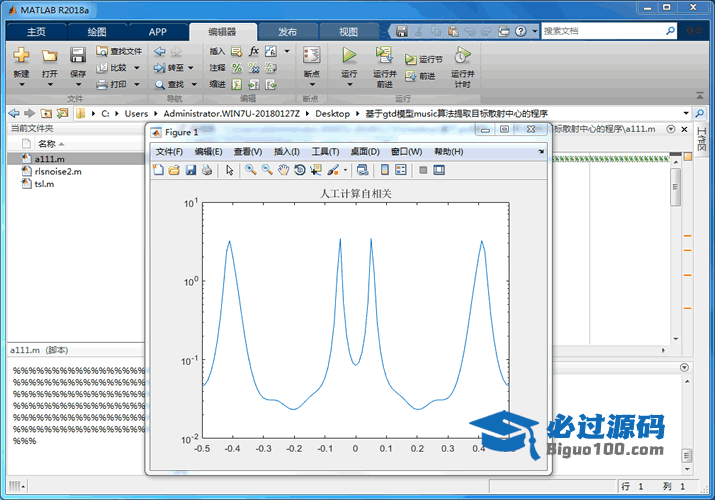The image size is (715, 500).
Task: Click Save Figure icon in Figure toolbar
Action: pos(191,170)
